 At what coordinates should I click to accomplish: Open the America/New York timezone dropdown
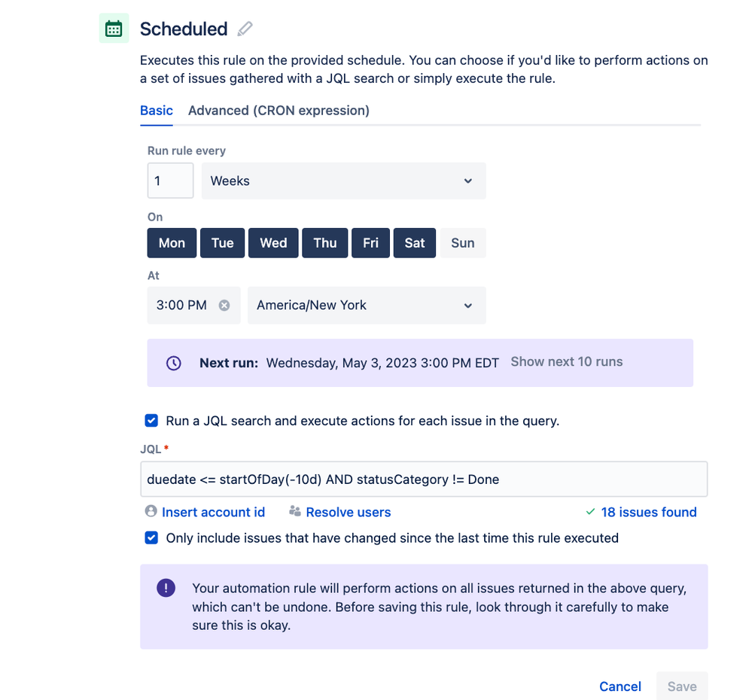(367, 305)
